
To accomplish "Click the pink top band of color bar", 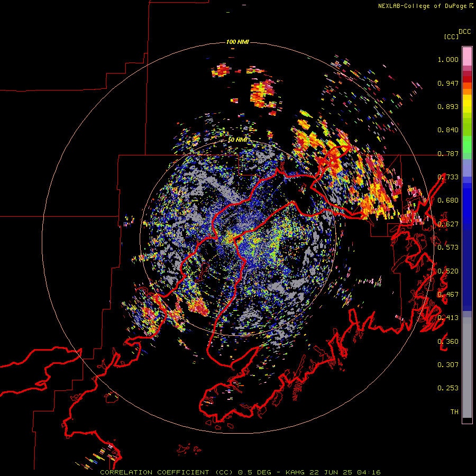I will click(x=467, y=56).
